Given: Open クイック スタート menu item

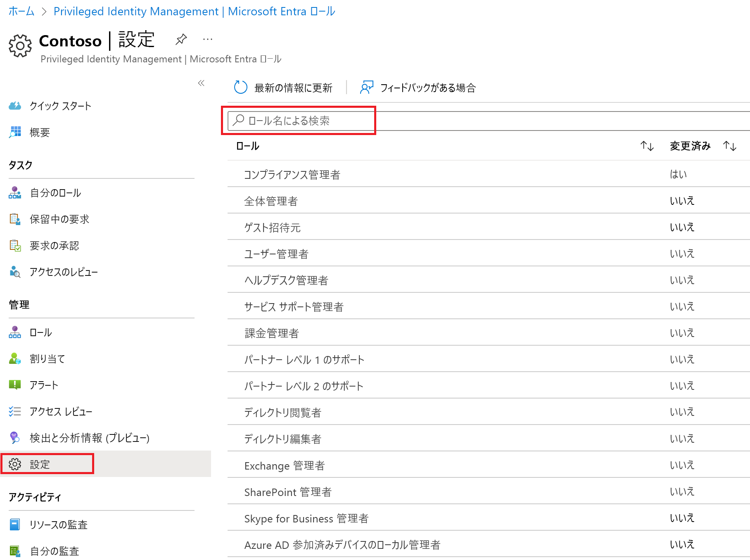Looking at the screenshot, I should click(60, 106).
